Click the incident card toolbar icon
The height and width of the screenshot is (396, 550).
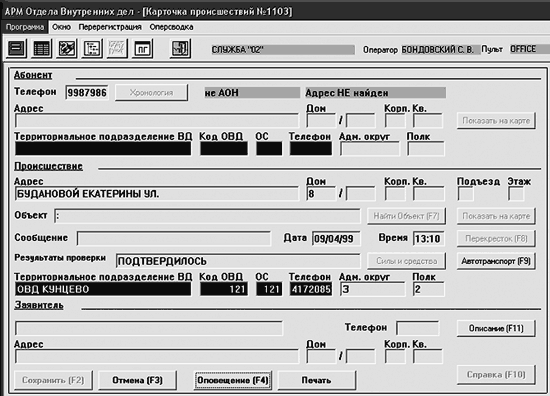point(16,48)
